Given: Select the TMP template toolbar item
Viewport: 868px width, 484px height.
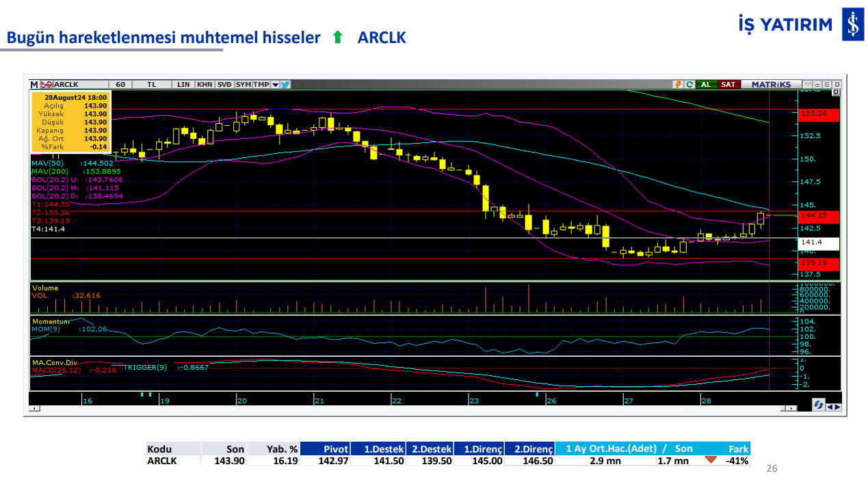Looking at the screenshot, I should point(261,85).
